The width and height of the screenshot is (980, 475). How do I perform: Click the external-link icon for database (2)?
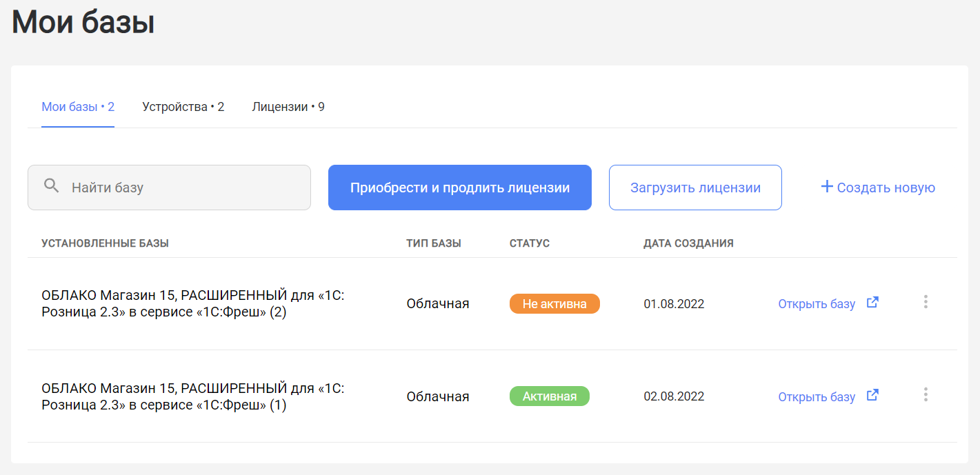(x=872, y=302)
